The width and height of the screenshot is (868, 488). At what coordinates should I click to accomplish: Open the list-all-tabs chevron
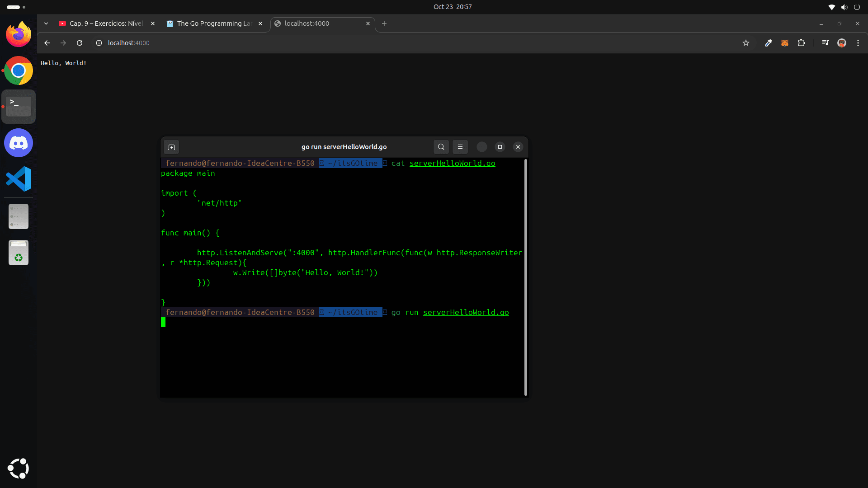click(x=46, y=23)
